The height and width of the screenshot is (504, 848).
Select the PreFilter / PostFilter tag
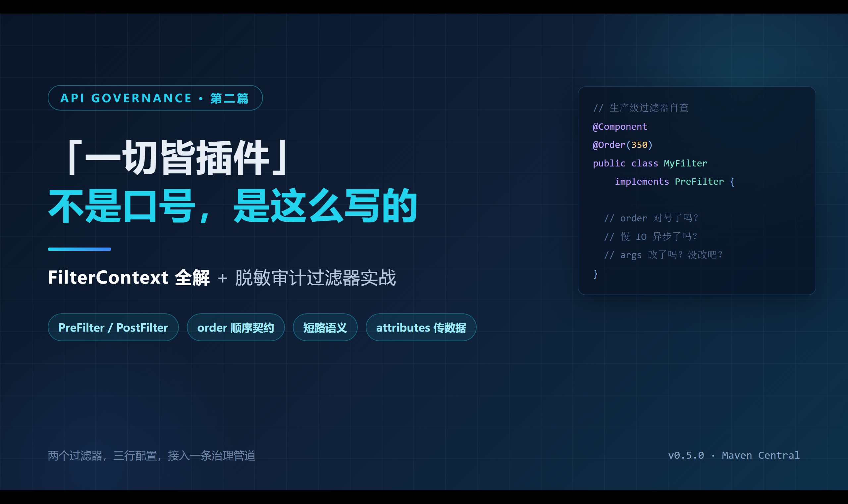113,327
